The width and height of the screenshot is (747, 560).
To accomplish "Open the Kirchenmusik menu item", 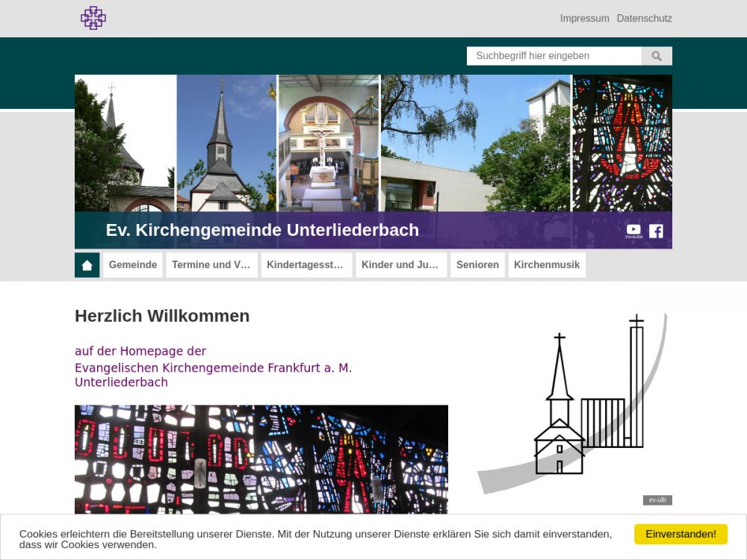I will (547, 265).
